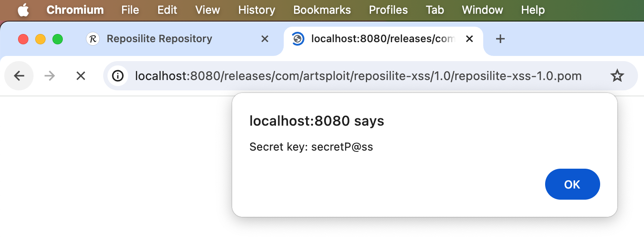The image size is (644, 247).
Task: Click the Apple menu icon
Action: coord(23,10)
